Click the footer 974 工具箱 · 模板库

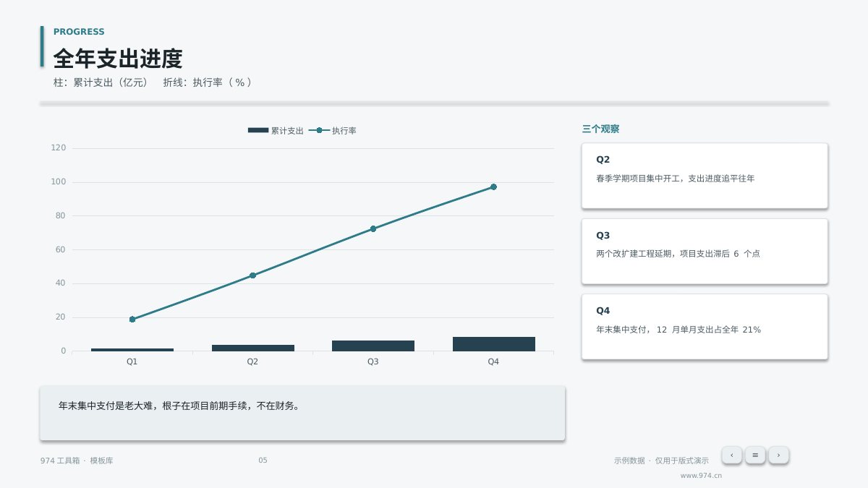coord(77,461)
